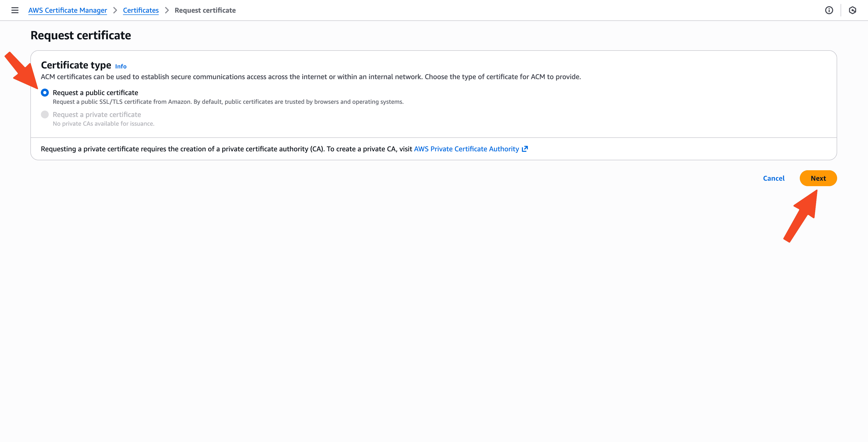Open the Certificates breadcrumb link

(x=140, y=10)
